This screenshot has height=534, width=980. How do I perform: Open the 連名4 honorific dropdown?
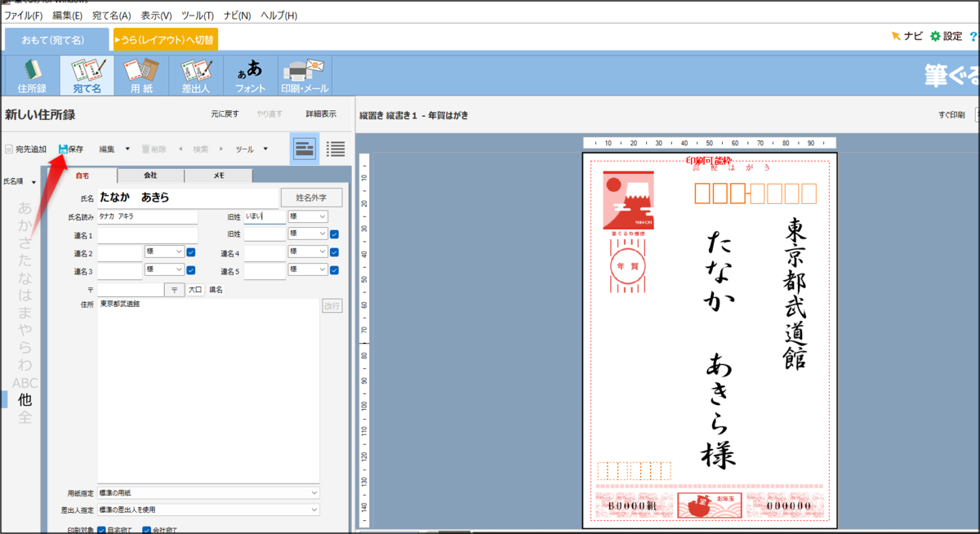[308, 252]
